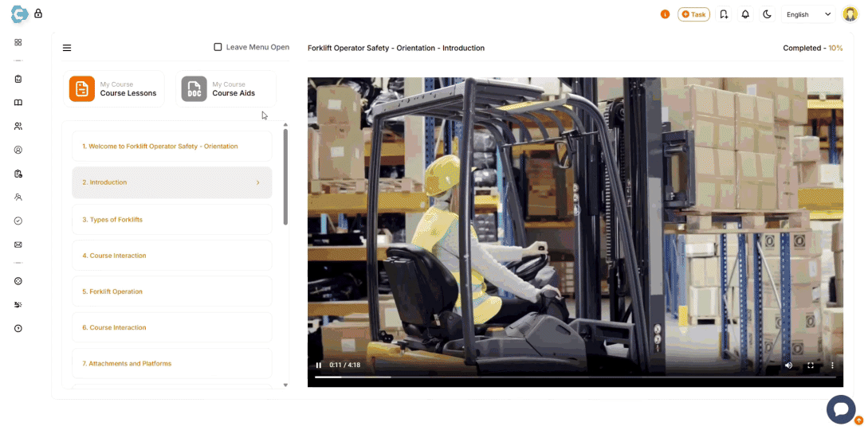Screen dimensions: 868x430
Task: Click the user profile avatar
Action: pyautogui.click(x=850, y=14)
